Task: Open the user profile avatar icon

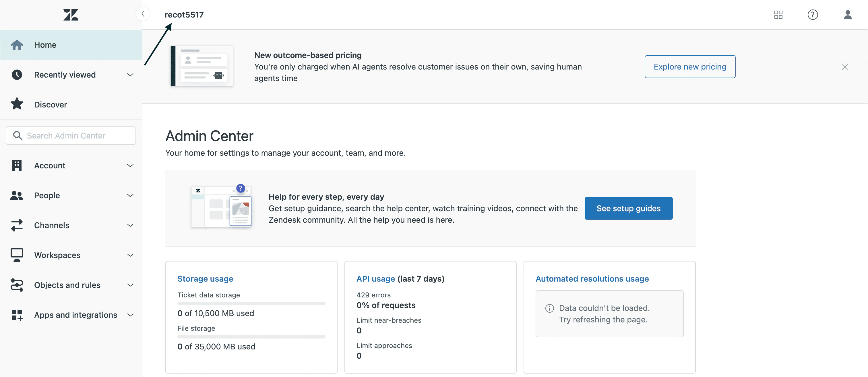Action: 847,15
